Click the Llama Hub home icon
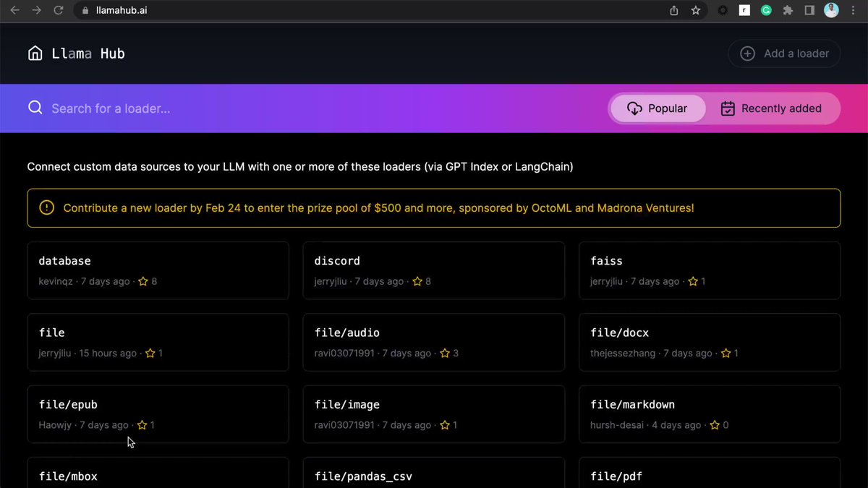This screenshot has width=868, height=488. pos(35,53)
